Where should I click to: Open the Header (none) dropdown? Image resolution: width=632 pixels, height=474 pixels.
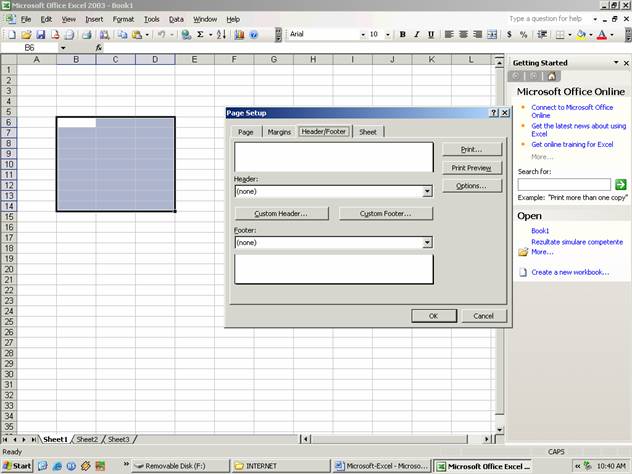click(427, 191)
